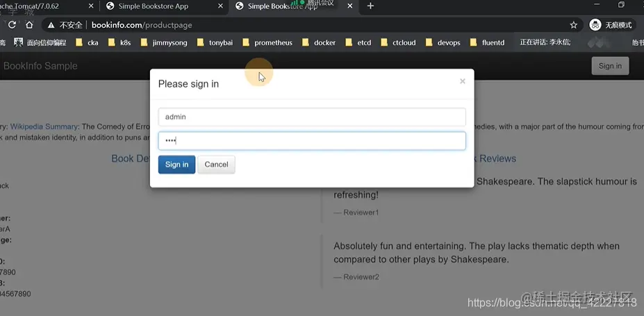Open the docker bookmark folder
Screen dimensions: 644x316
click(319, 42)
